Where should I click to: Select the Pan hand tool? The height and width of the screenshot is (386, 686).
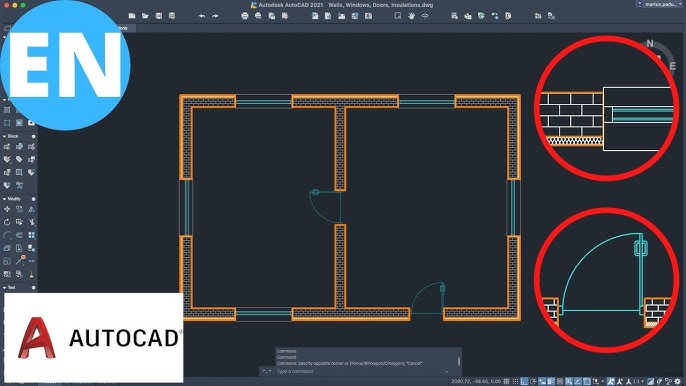[x=411, y=16]
